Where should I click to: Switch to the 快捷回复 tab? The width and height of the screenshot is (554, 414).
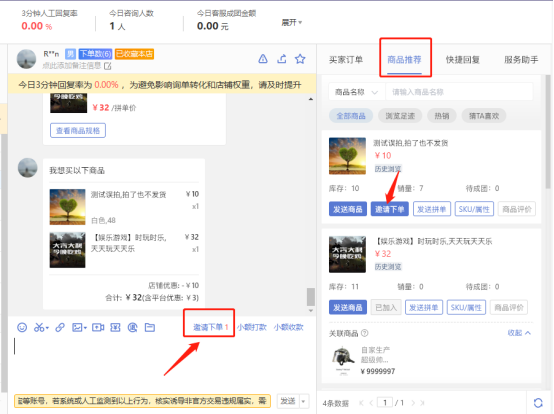click(462, 60)
